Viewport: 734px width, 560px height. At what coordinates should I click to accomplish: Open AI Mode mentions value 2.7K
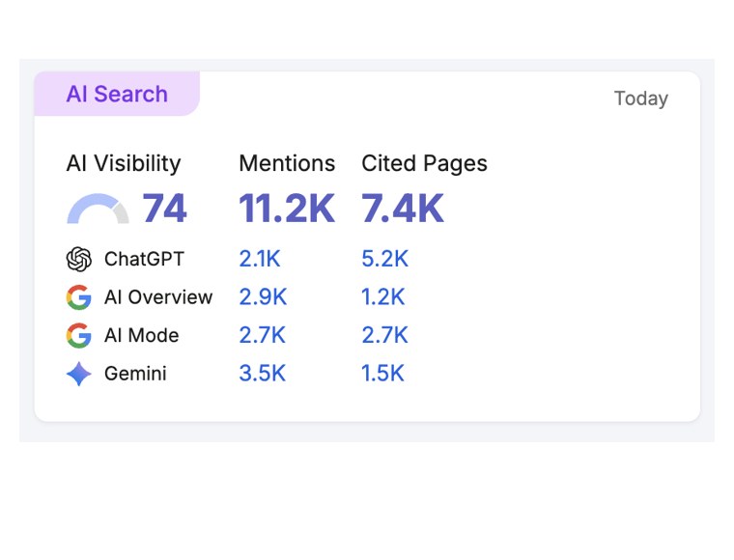262,335
